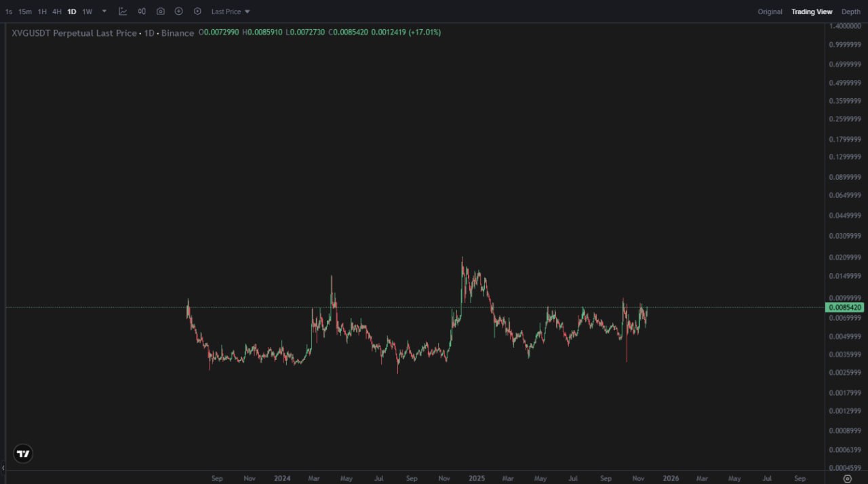Collapse the Last Price selector chevron
The height and width of the screenshot is (484, 868).
point(248,12)
